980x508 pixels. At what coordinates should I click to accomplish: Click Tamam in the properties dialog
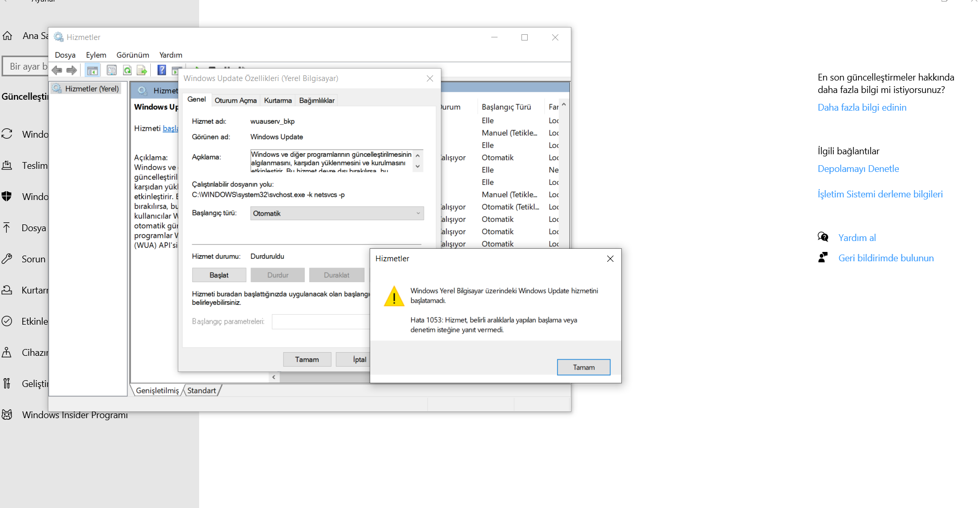tap(307, 359)
